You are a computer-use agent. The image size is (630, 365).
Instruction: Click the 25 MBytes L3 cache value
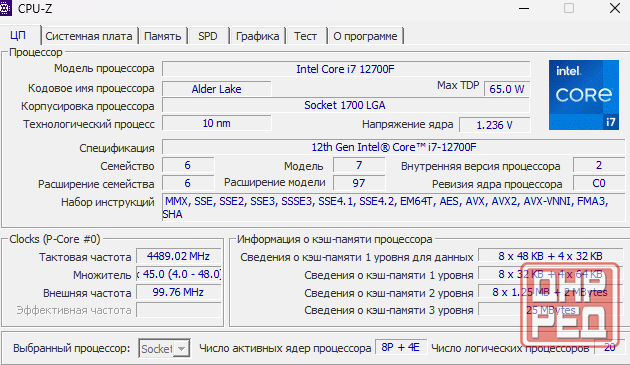pos(550,310)
